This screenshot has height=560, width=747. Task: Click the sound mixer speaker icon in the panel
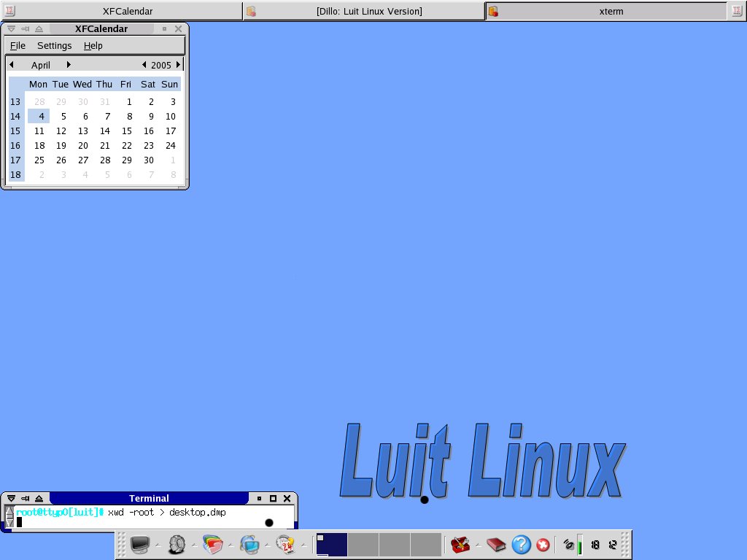pos(568,544)
